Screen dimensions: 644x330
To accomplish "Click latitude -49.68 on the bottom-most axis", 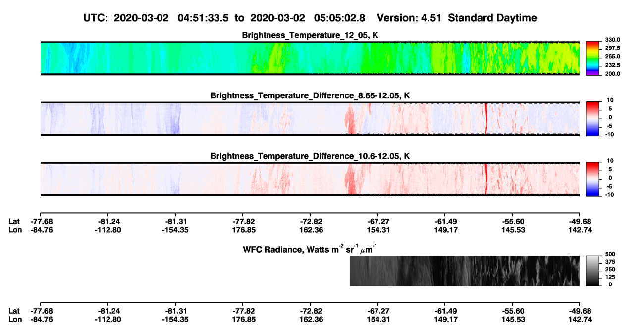I will pyautogui.click(x=579, y=311).
